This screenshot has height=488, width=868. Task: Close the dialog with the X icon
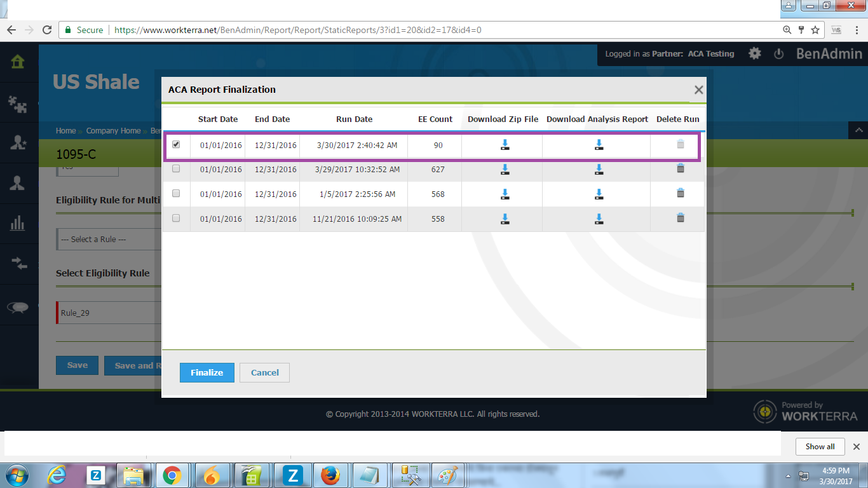tap(698, 90)
